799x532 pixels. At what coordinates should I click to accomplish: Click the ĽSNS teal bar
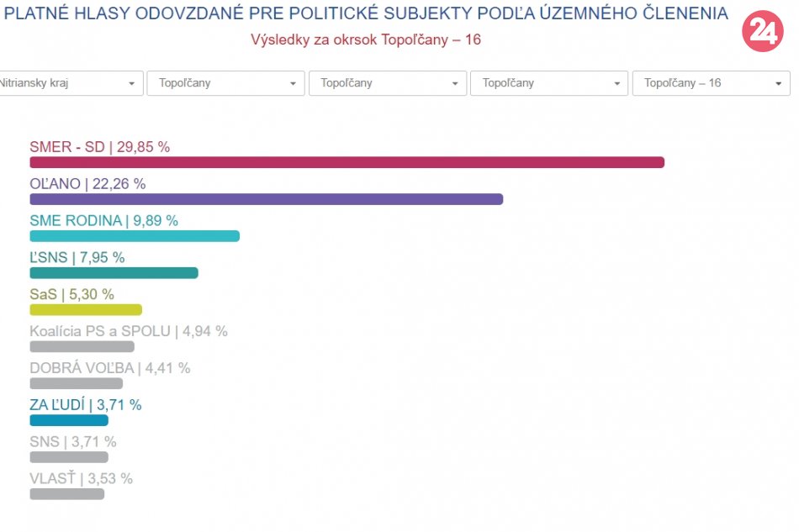point(114,273)
